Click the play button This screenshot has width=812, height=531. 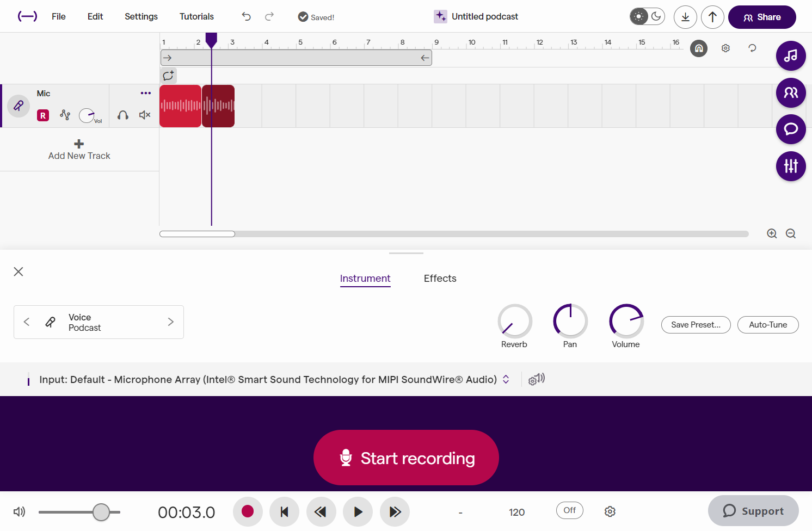[358, 511]
